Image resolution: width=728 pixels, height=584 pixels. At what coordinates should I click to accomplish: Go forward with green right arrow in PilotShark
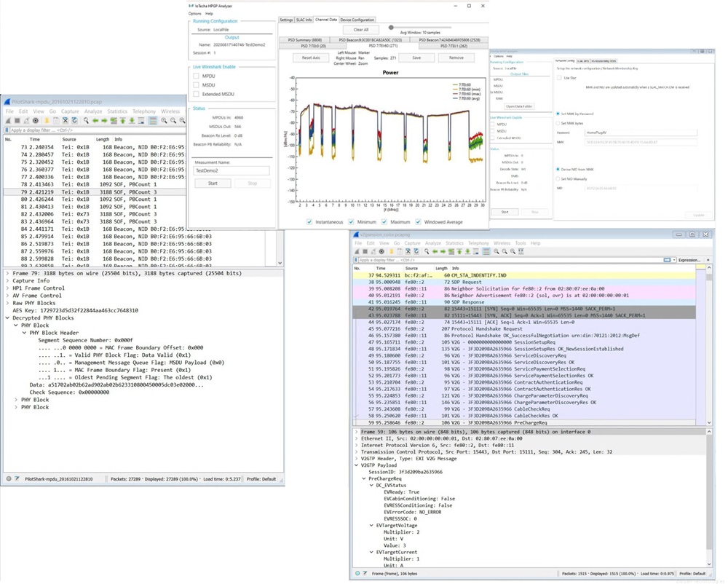[104, 121]
